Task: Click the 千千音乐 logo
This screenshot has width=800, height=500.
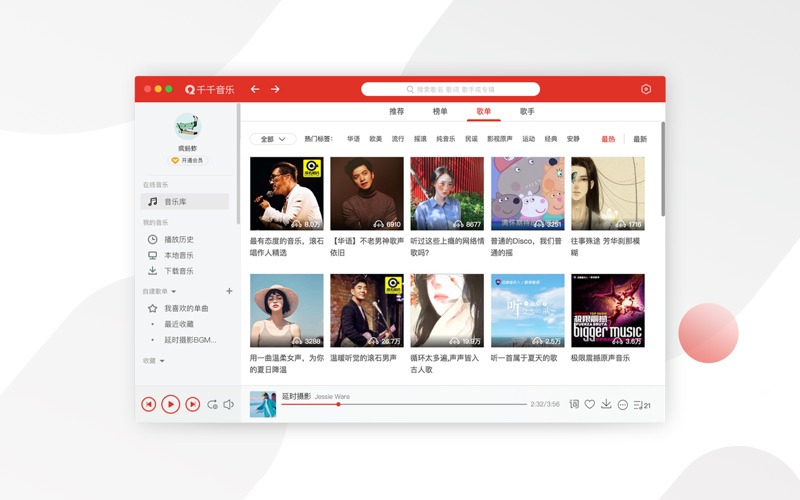Action: [209, 90]
